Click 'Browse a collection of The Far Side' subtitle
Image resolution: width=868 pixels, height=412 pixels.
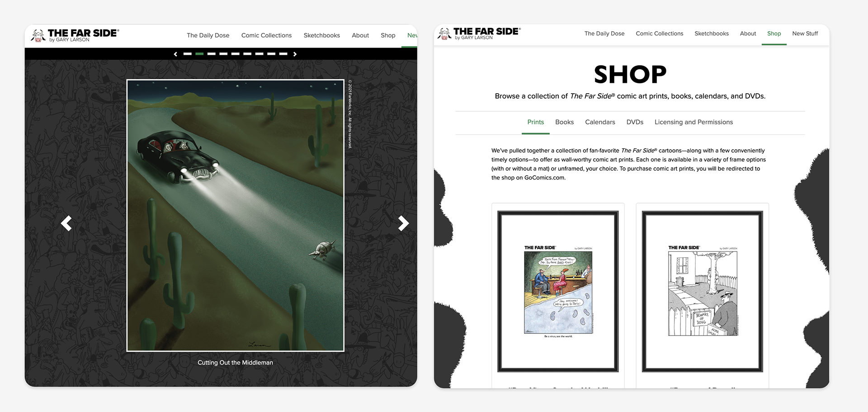630,96
